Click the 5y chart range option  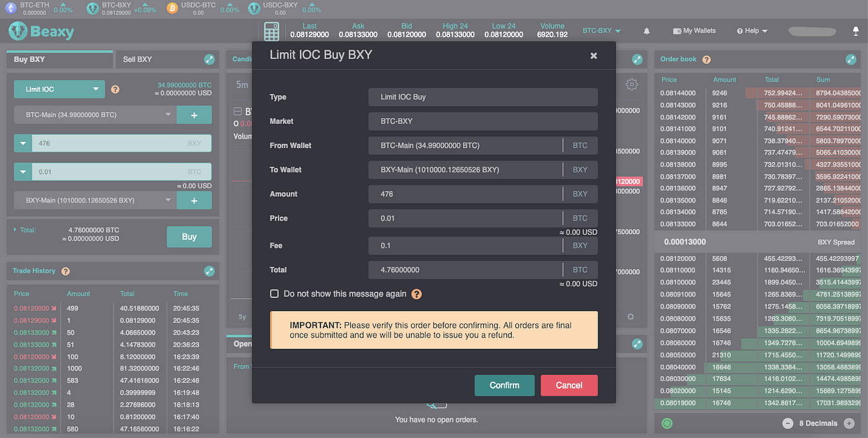tap(242, 317)
